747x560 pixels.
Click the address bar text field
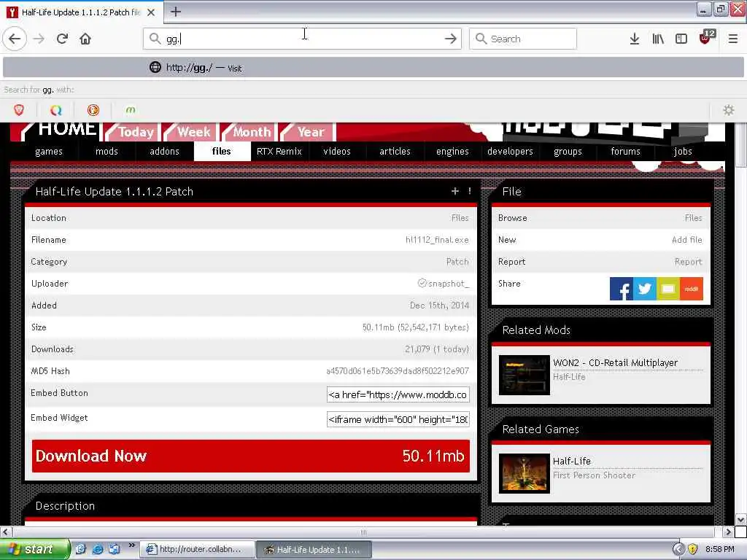303,39
